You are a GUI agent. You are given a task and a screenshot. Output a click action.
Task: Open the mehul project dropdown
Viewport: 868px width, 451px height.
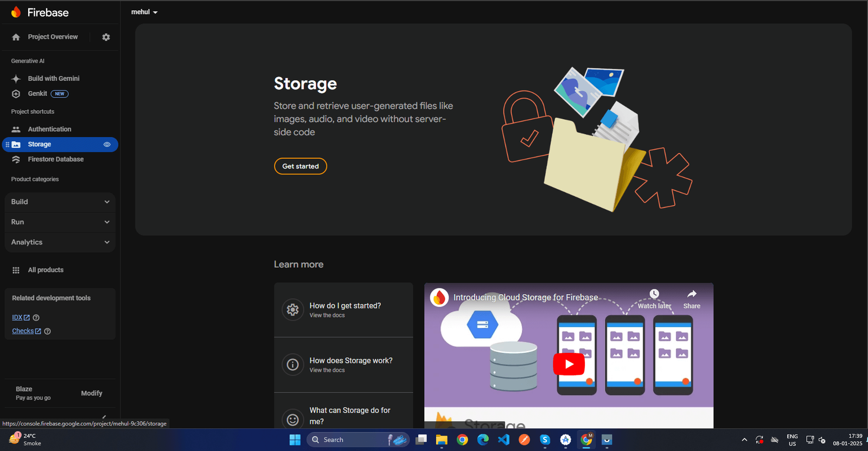coord(144,12)
